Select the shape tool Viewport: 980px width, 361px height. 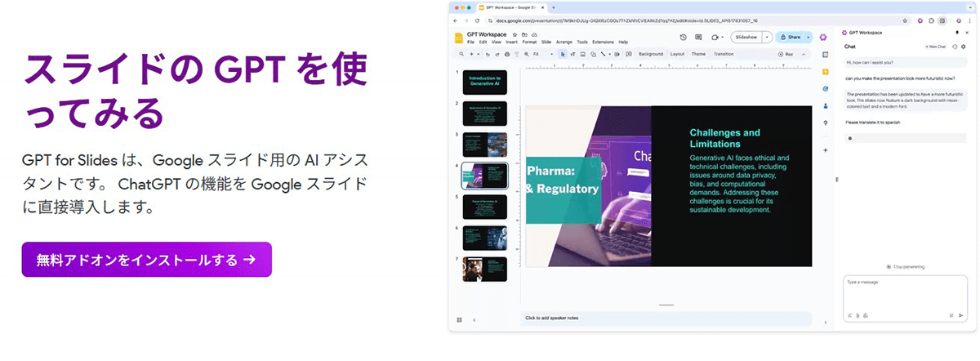[x=592, y=54]
